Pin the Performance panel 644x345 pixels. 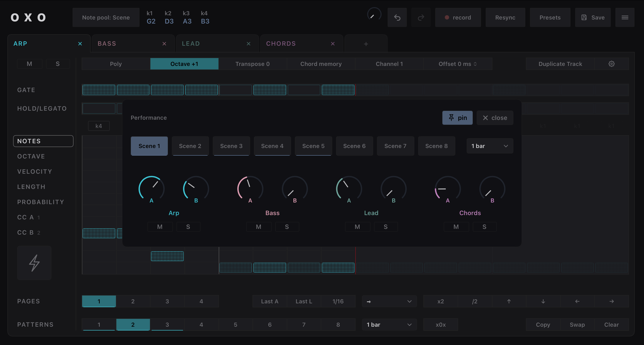point(457,118)
